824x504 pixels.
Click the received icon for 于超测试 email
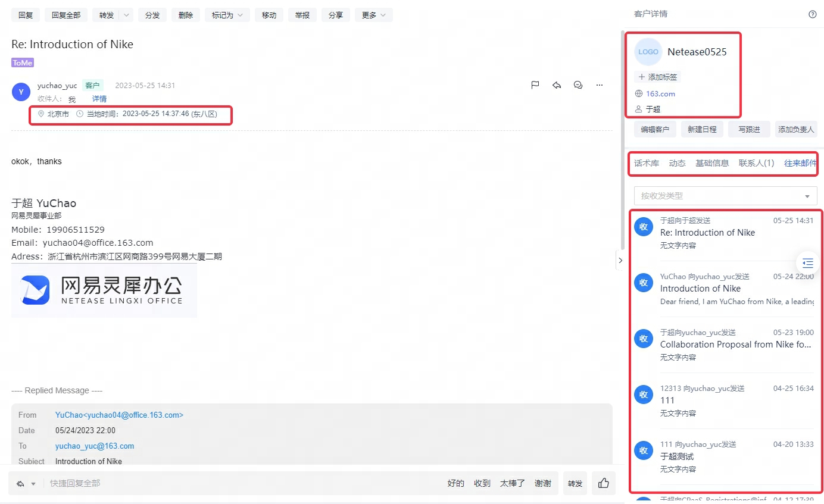pyautogui.click(x=644, y=450)
